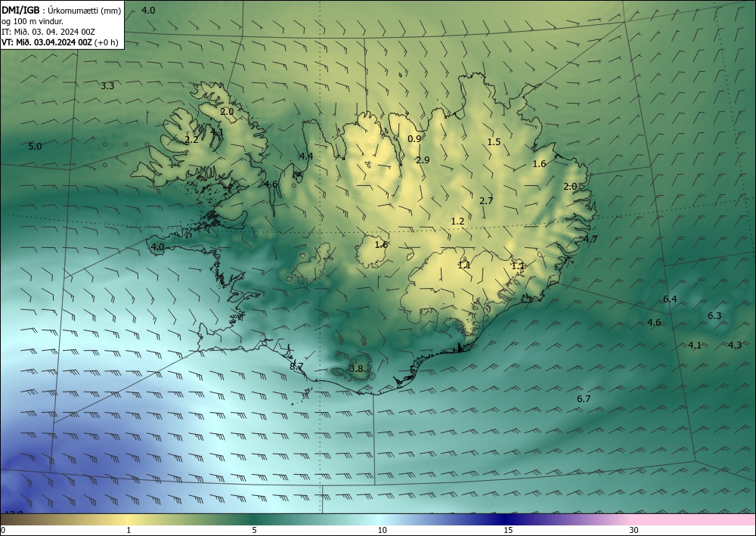Viewport: 756px width, 536px height.
Task: Click the 'og 100 m vindur.' line
Action: [x=33, y=21]
